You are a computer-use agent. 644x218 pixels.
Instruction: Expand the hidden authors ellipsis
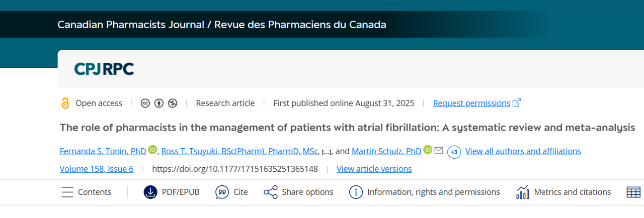pyautogui.click(x=327, y=152)
